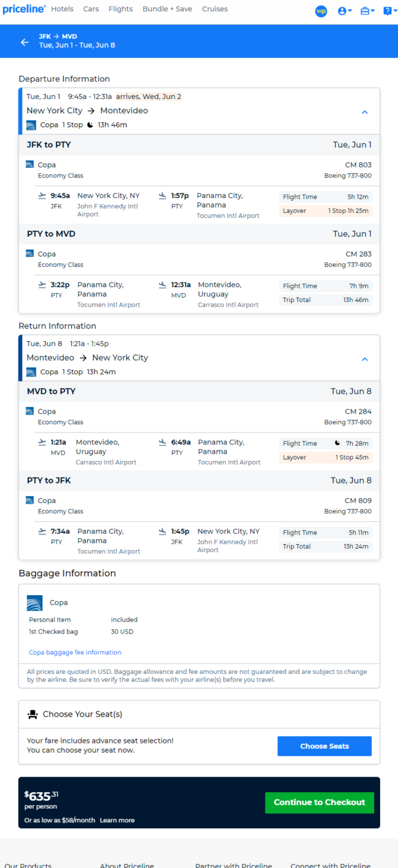The height and width of the screenshot is (868, 398).
Task: Open the Cruises menu item
Action: [215, 9]
